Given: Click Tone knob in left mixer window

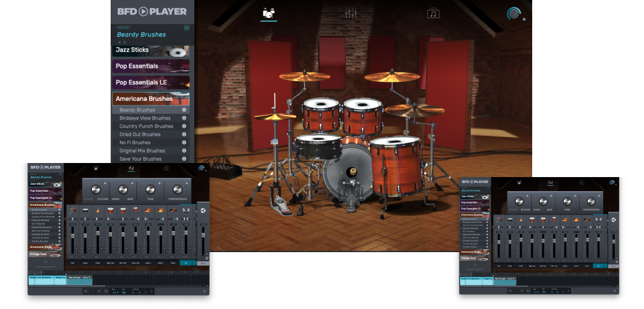Looking at the screenshot, I should 150,189.
